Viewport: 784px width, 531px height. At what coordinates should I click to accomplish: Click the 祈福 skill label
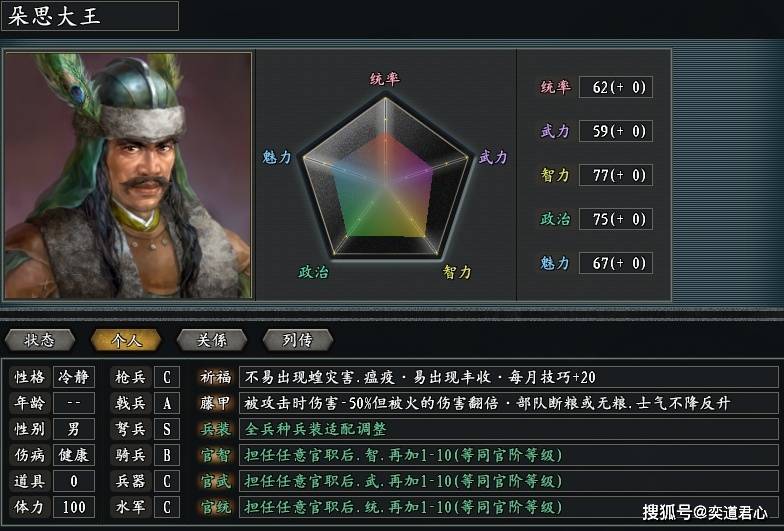tap(216, 377)
